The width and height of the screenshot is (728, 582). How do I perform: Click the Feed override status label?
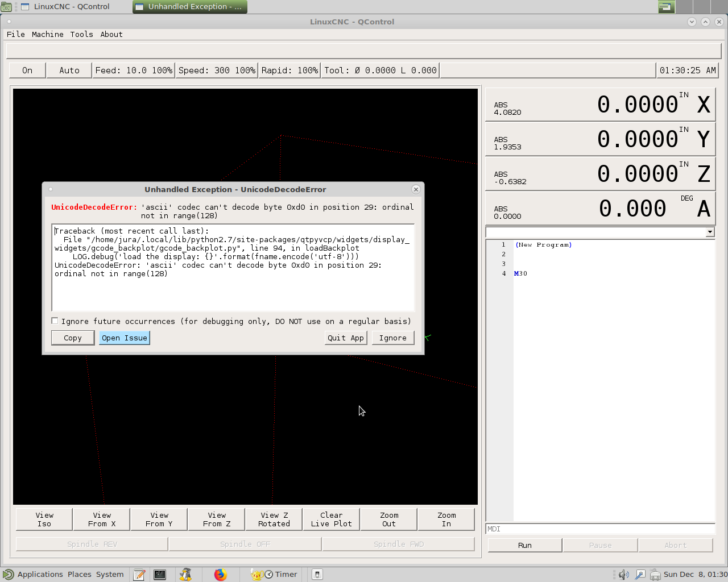(x=134, y=70)
